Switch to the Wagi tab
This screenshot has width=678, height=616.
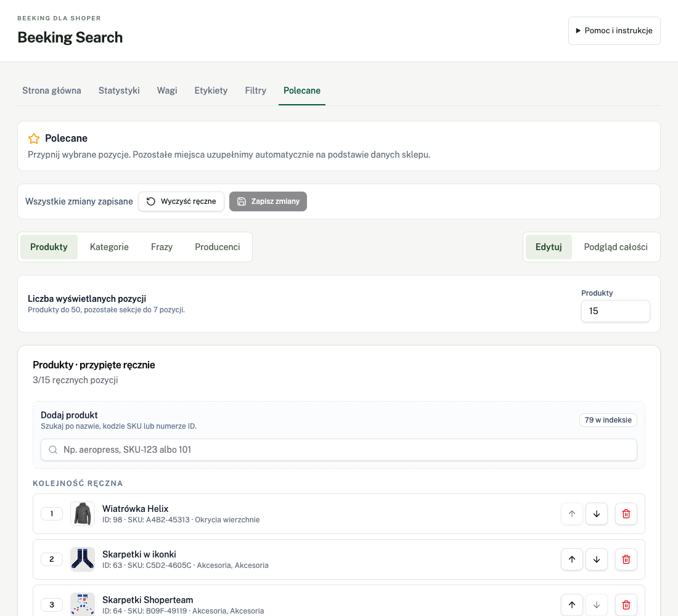(x=167, y=91)
